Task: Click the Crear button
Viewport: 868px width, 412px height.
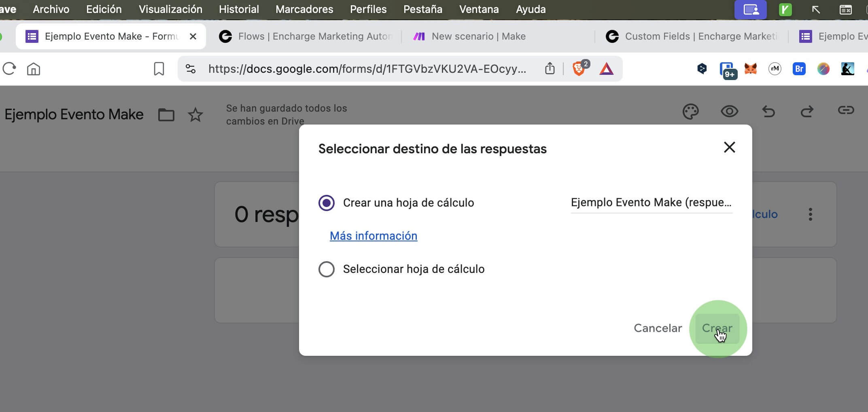Action: pos(717,328)
